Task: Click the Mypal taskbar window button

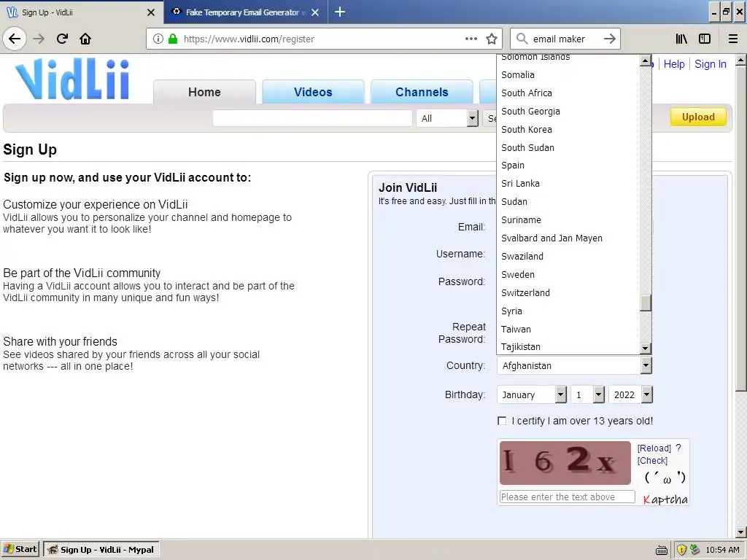Action: point(101,550)
